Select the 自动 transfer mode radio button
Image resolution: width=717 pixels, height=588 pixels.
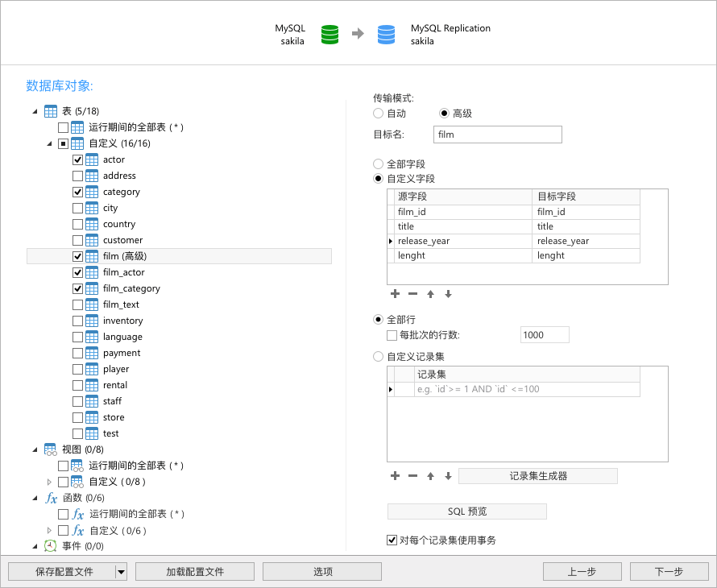(378, 113)
